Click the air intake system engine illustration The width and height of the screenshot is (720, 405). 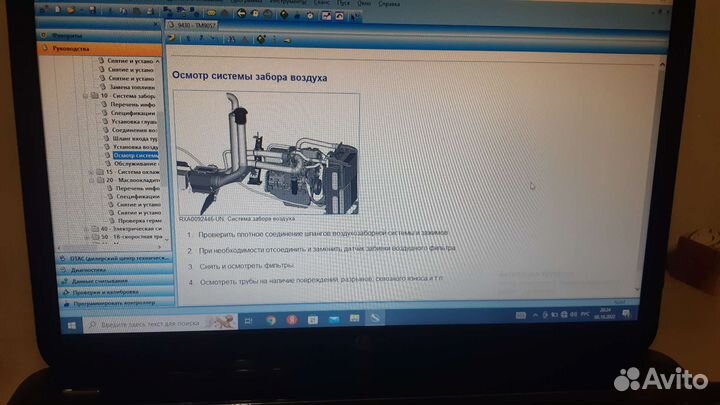[x=266, y=153]
